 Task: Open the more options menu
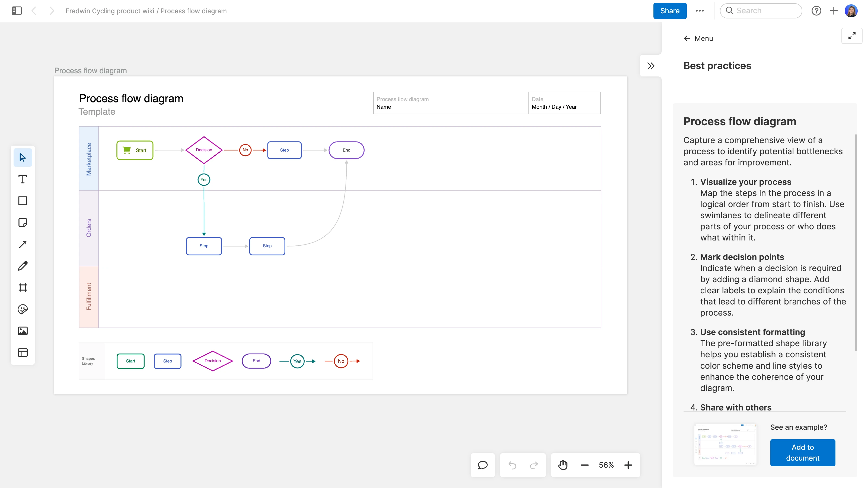pyautogui.click(x=700, y=11)
